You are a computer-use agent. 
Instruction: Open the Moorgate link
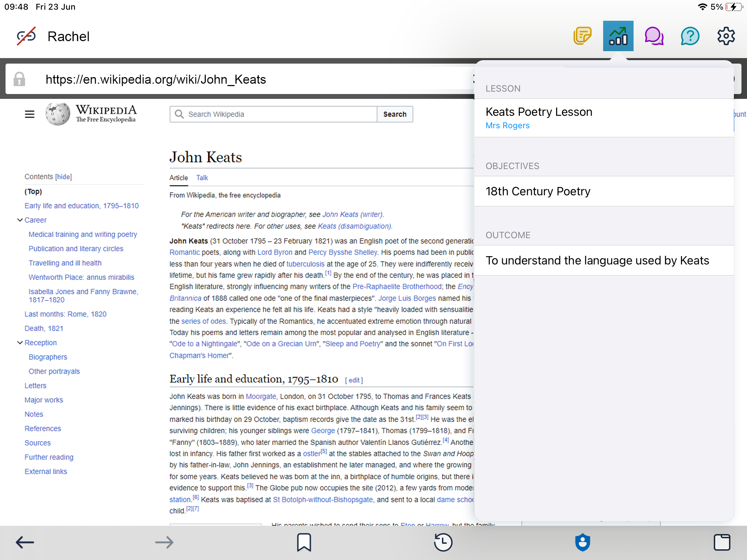[261, 396]
